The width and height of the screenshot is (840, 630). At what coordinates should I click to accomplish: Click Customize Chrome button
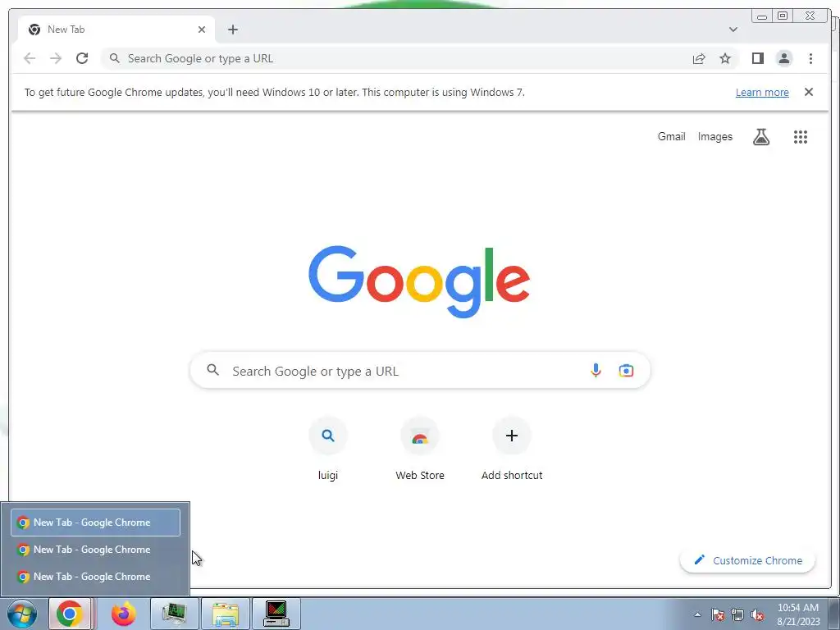(x=747, y=560)
